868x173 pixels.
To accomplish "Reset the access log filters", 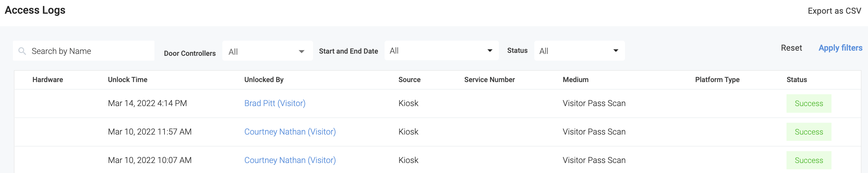I will pos(791,48).
